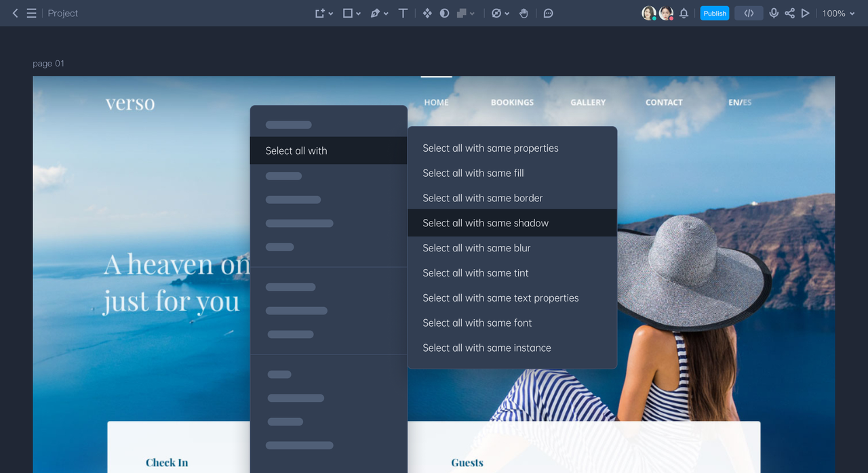Click the Publish button

tap(715, 13)
